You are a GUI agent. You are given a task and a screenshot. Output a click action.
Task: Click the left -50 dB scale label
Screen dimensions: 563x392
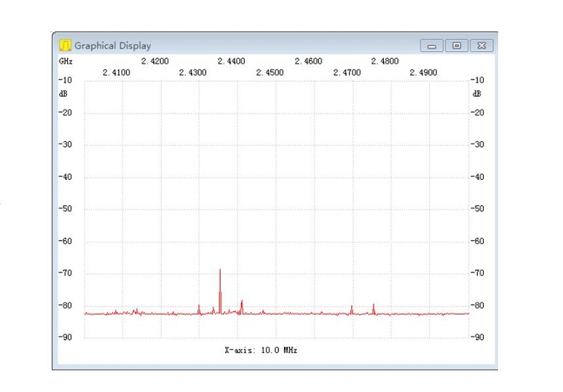point(65,209)
